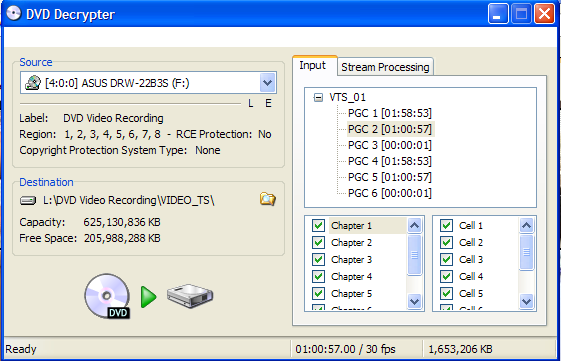Click the DVD disc icon to start decrypting
This screenshot has width=561, height=361.
click(x=107, y=296)
